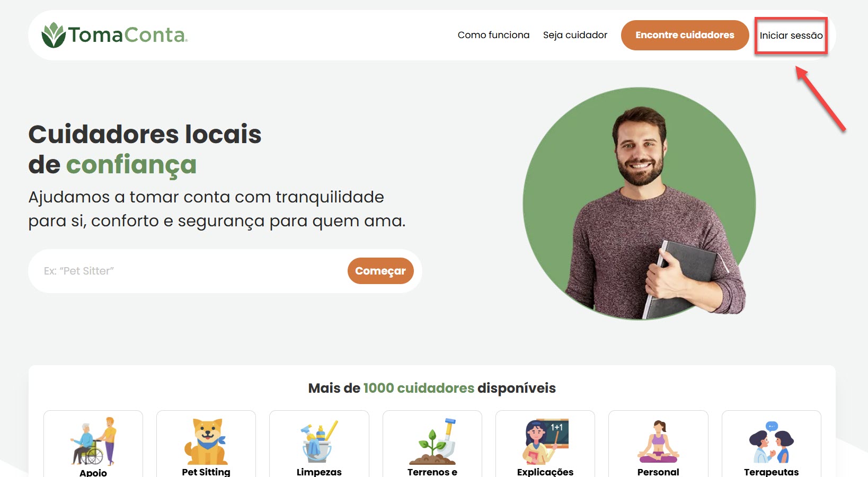The height and width of the screenshot is (477, 868).
Task: Choose the Personal yoga pose icon
Action: coord(658,441)
